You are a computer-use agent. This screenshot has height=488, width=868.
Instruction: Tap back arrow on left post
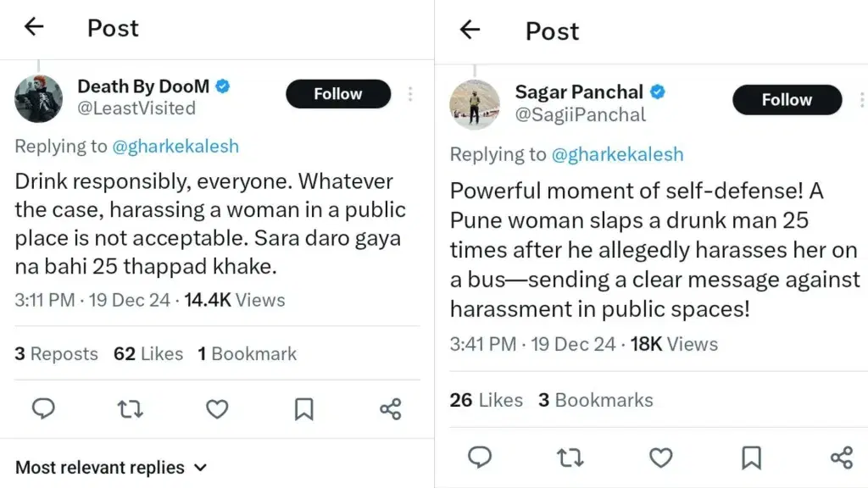coord(34,27)
